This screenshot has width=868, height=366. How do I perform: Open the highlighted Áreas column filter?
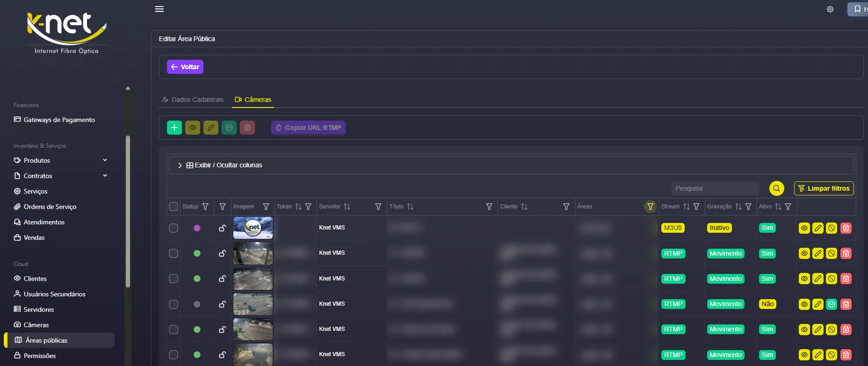650,207
